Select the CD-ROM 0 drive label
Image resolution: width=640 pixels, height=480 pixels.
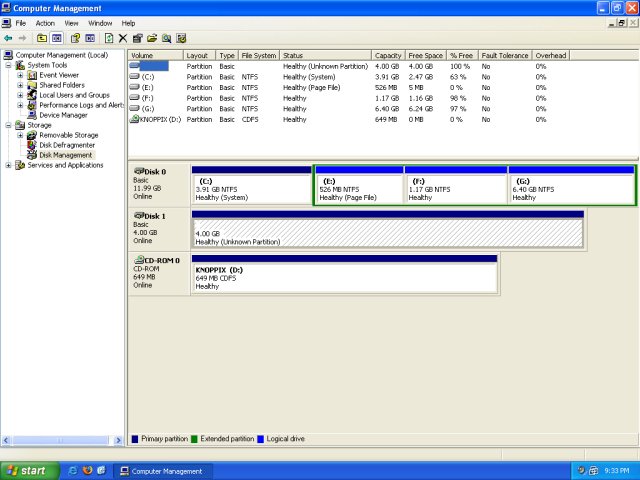click(x=158, y=260)
